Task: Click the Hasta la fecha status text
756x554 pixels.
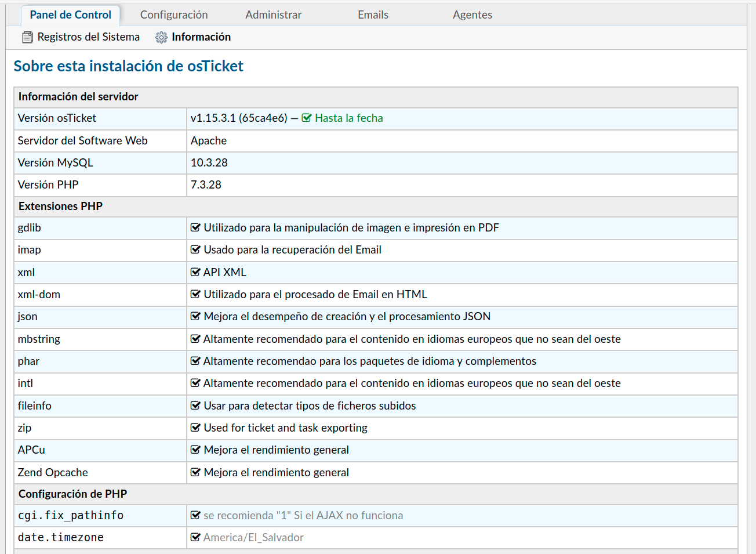Action: [348, 118]
